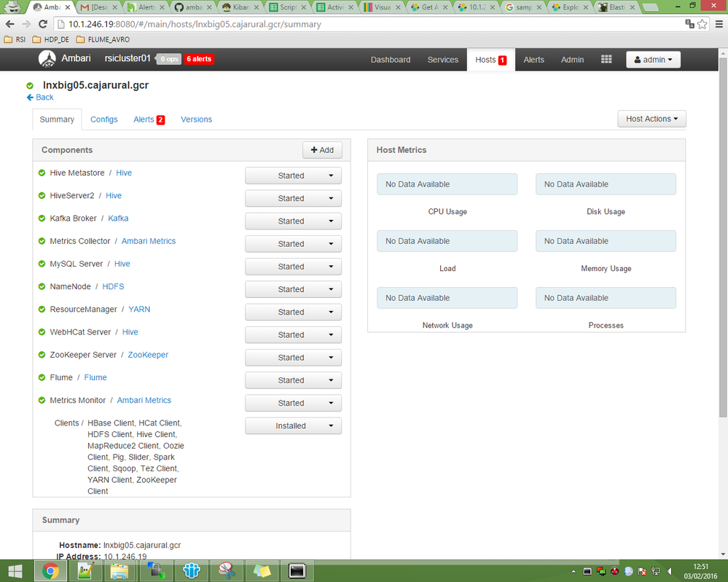Viewport: 728px width, 582px height.
Task: Open FLUME_AVRO bookmark folder
Action: [103, 39]
